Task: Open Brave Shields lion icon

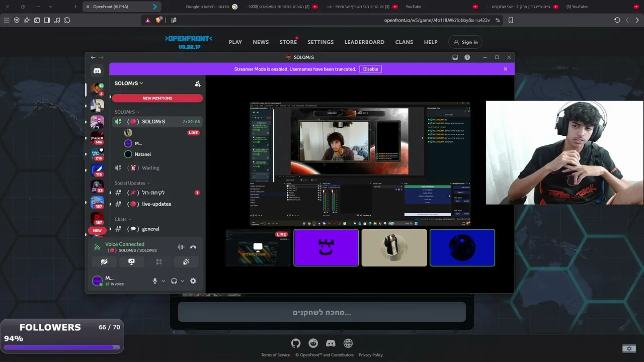Action: (159, 20)
